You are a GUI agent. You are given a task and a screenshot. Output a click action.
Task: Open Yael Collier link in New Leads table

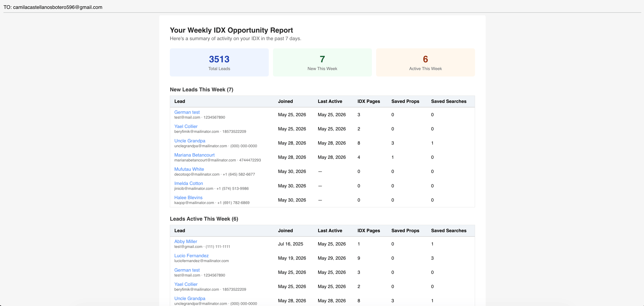(186, 126)
